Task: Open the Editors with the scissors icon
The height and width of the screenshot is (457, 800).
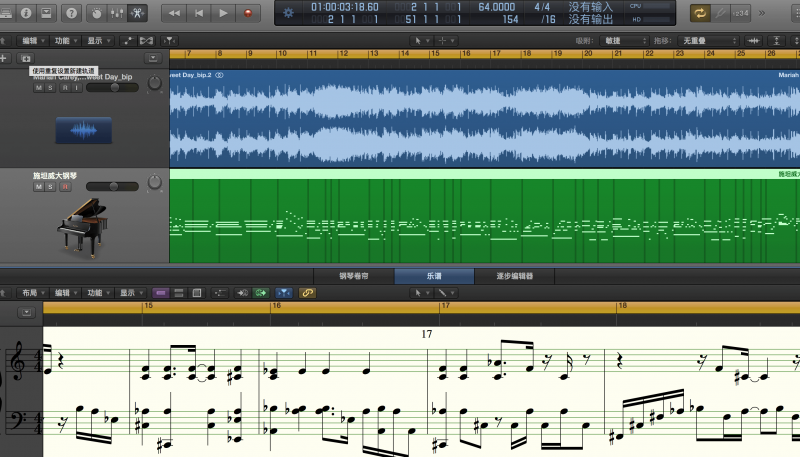Action: pos(139,13)
